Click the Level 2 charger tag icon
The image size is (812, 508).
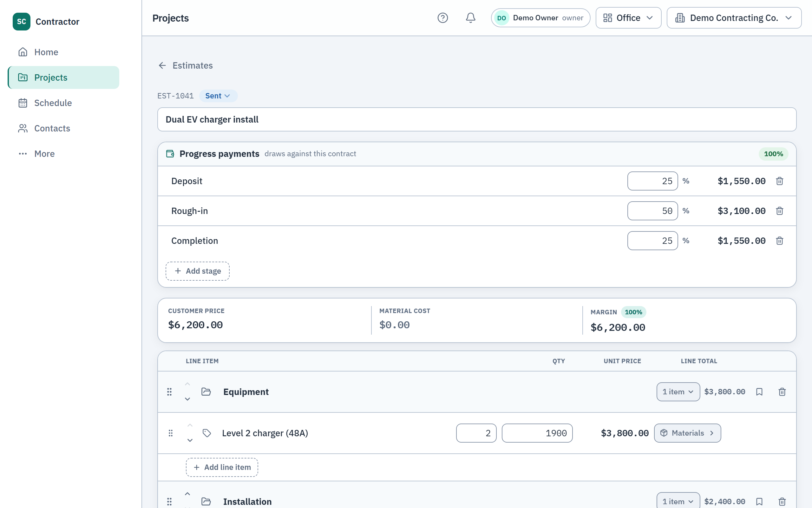(x=207, y=433)
